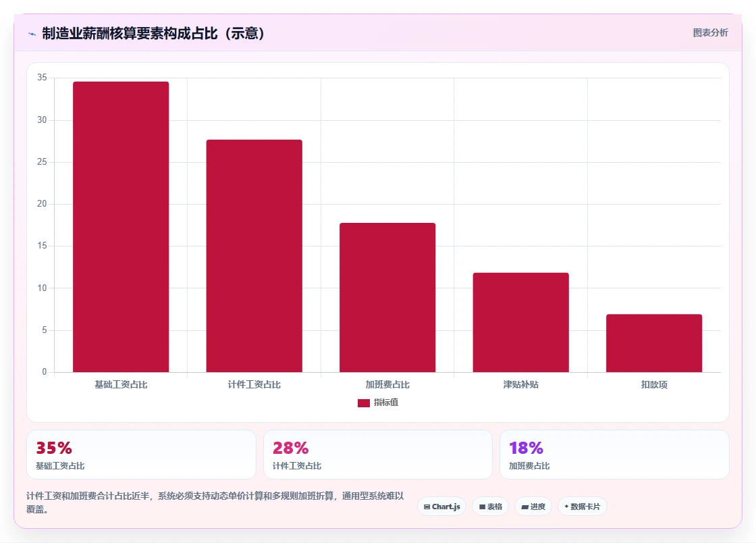Toggle the 指标值 legend color swatch
Viewport: 756px width, 543px height.
364,403
